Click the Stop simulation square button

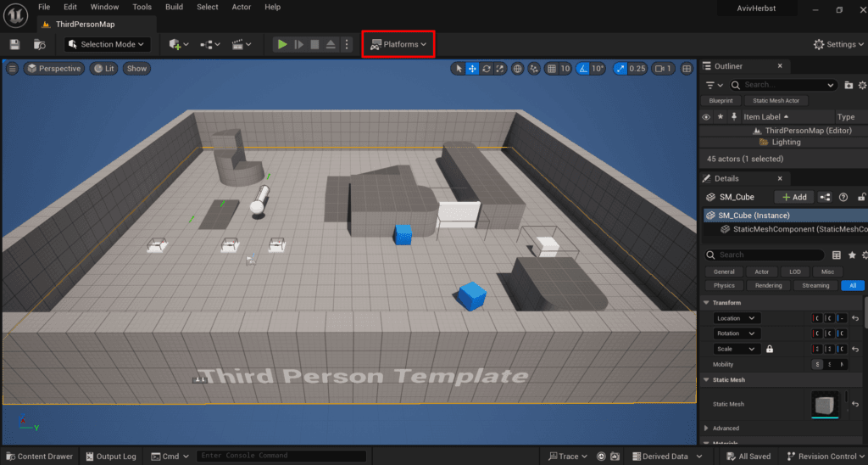[314, 44]
